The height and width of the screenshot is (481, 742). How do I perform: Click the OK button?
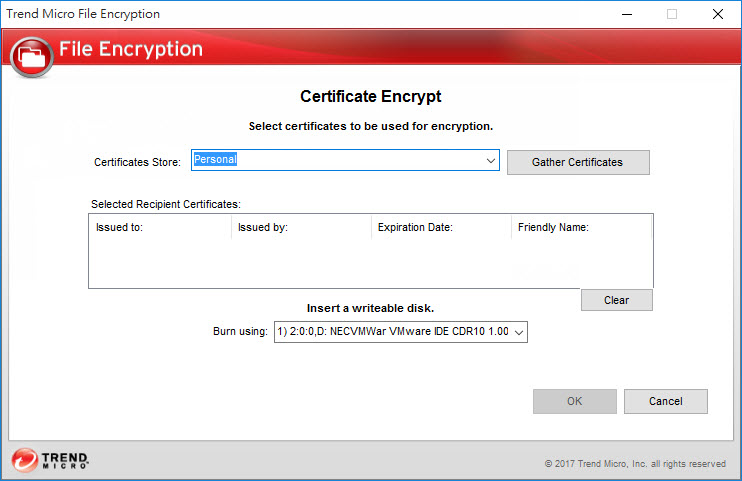click(574, 401)
